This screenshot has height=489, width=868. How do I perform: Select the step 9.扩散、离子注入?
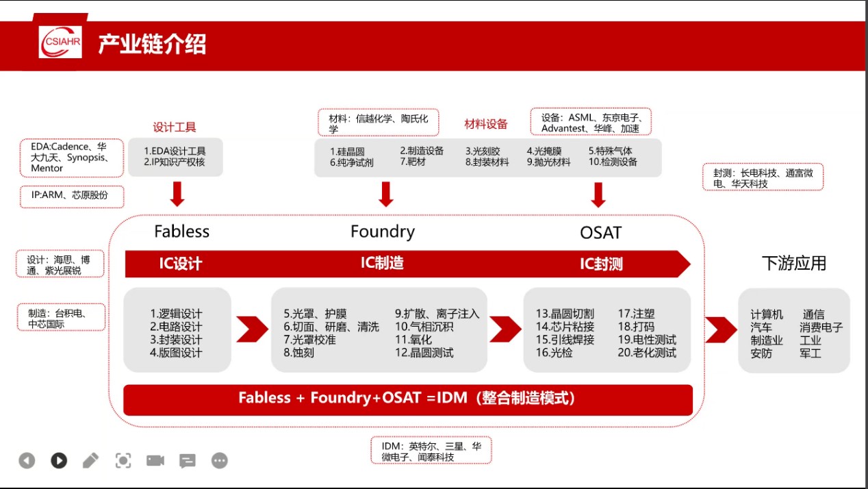pos(437,314)
